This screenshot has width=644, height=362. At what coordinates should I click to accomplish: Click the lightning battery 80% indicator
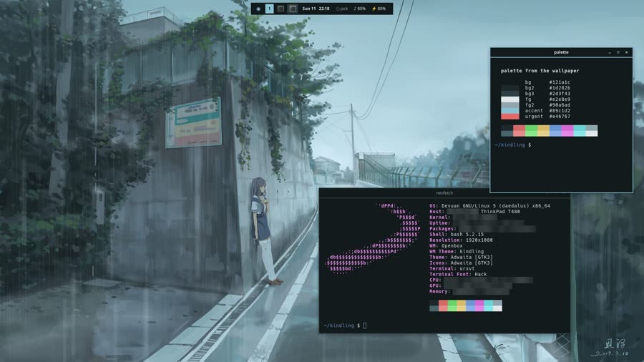click(x=379, y=9)
